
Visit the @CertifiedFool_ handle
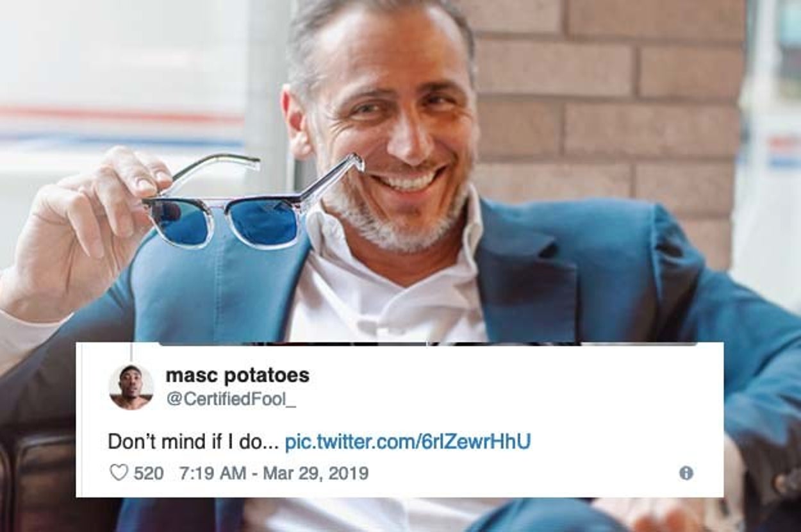231,399
